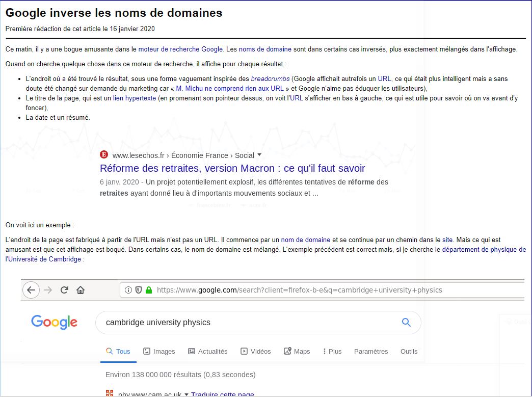Click the tracking protection shield icon
Image resolution: width=532 pixels, height=397 pixels.
(x=139, y=290)
